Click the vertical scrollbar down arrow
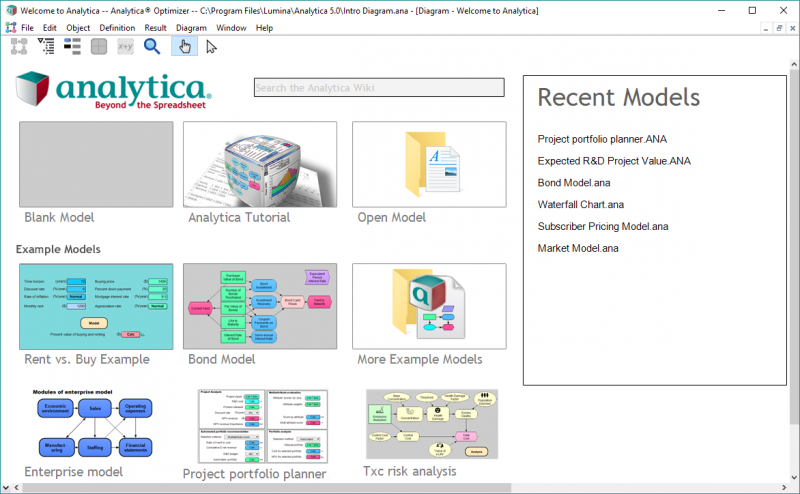800x494 pixels. click(x=794, y=477)
